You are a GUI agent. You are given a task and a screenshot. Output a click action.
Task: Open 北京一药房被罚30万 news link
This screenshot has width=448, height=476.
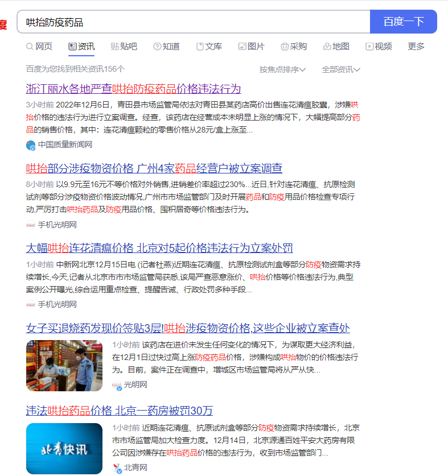pos(119,411)
